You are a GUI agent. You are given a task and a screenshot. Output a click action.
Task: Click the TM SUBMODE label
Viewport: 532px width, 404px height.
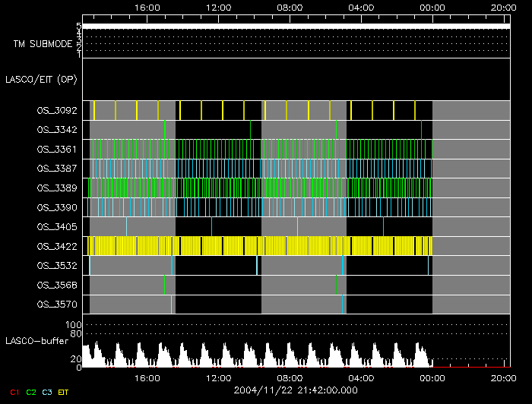(43, 44)
